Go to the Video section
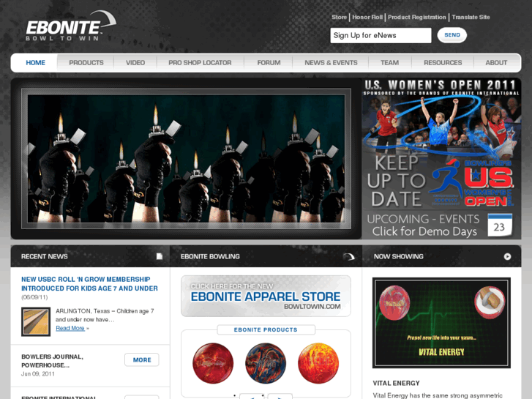Screen dimensions: 532x399 (x=135, y=63)
